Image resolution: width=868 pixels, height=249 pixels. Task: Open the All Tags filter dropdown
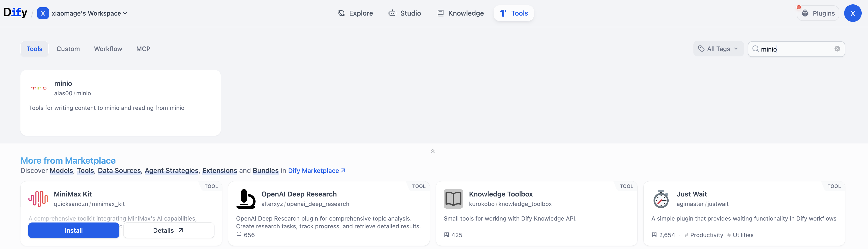pyautogui.click(x=718, y=49)
